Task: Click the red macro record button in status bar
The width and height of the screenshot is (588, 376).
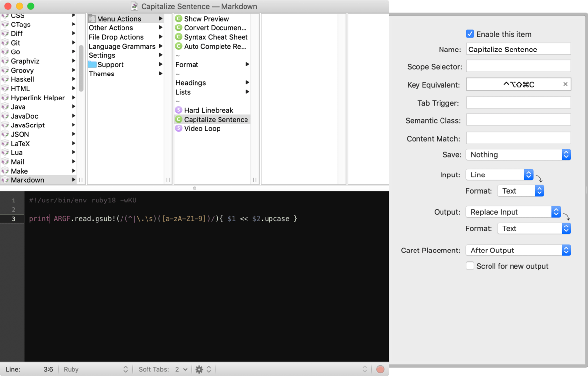Action: (x=380, y=369)
